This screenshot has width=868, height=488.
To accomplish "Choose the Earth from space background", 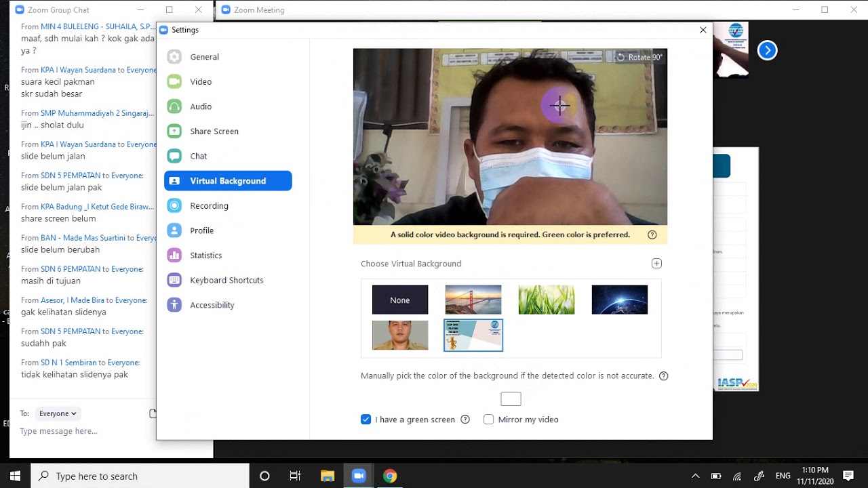I will 620,300.
